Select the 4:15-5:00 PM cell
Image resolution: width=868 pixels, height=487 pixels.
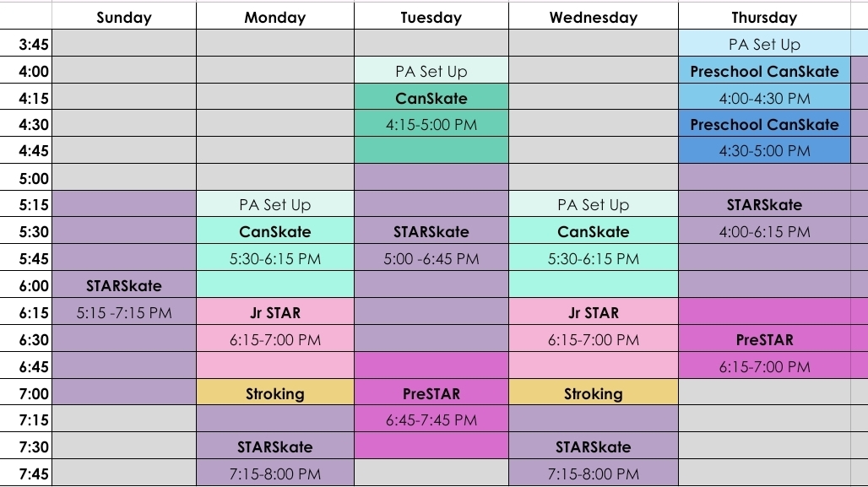coord(431,125)
